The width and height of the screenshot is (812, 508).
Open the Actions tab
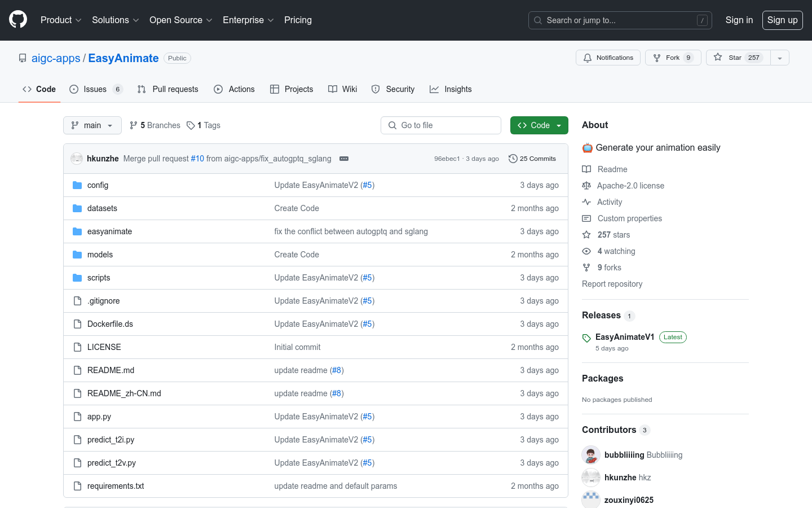pos(234,89)
